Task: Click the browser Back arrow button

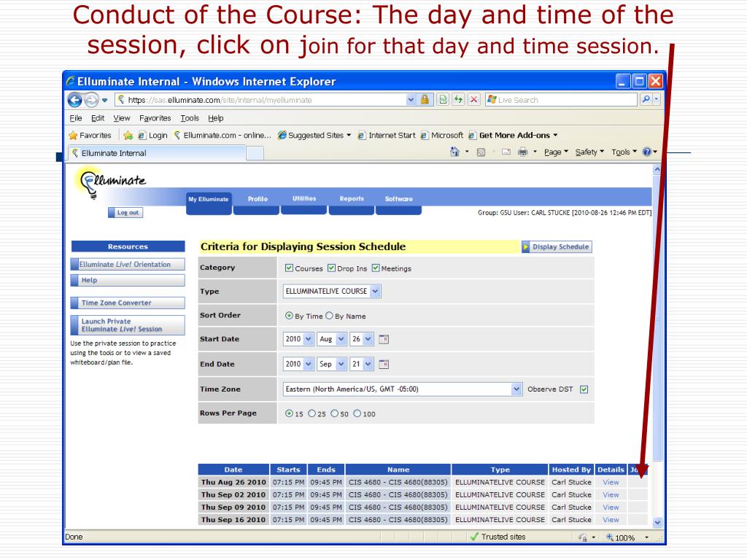Action: click(75, 100)
